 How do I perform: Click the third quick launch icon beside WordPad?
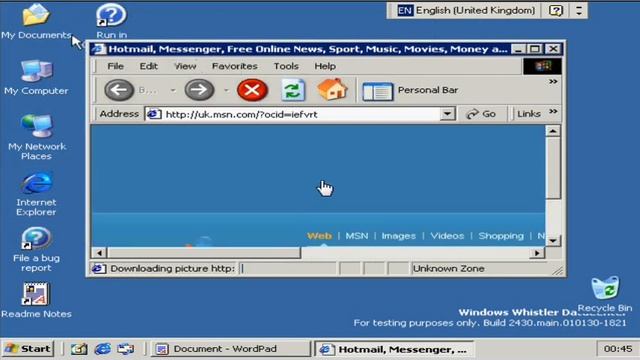coord(125,349)
